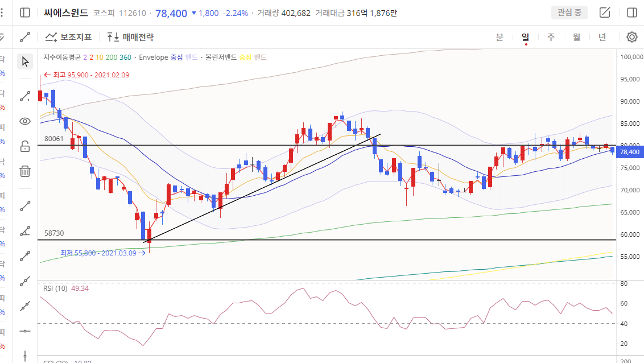Click the Envelope 중심 label
The image size is (644, 363).
pos(176,57)
